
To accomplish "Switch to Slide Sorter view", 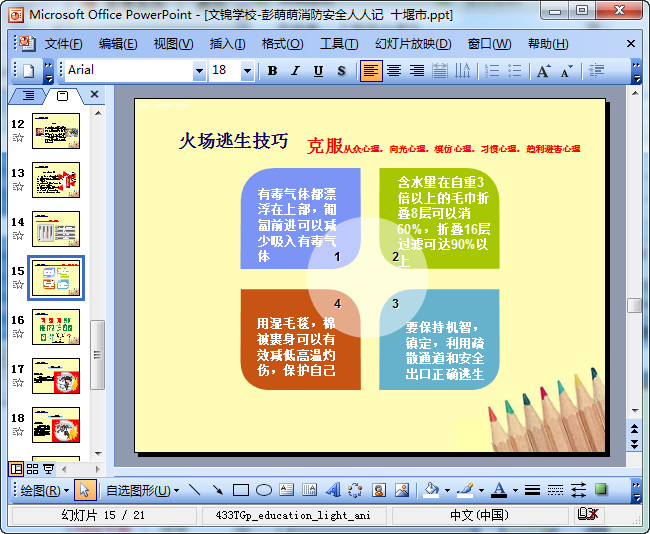I will (32, 469).
